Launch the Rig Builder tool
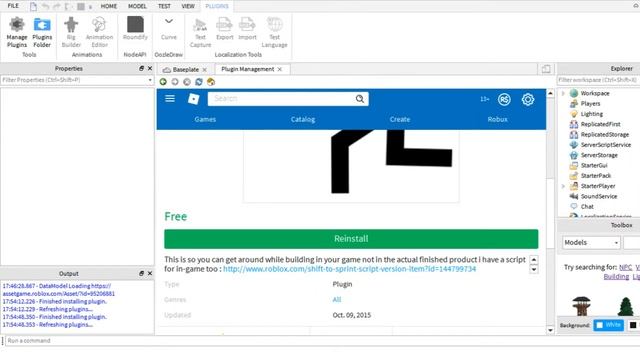This screenshot has height=360, width=640. point(71,32)
